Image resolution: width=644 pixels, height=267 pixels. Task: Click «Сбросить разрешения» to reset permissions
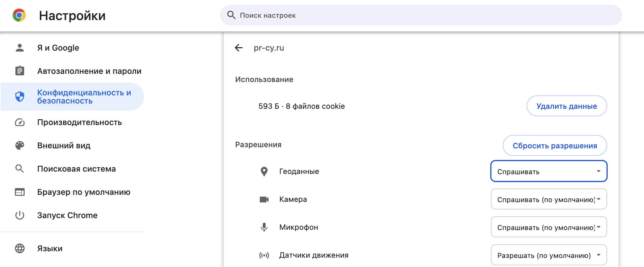click(554, 145)
